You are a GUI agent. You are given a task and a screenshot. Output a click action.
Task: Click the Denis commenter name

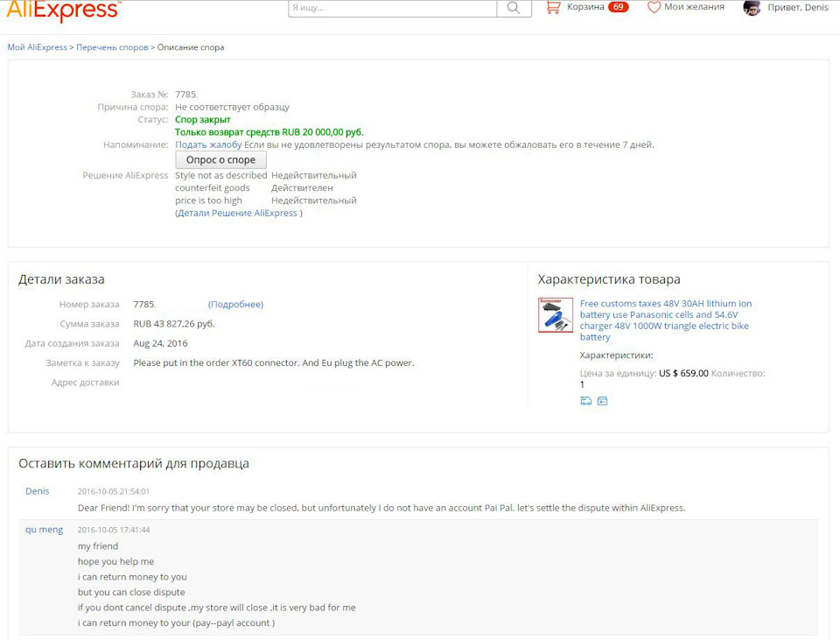(x=38, y=491)
